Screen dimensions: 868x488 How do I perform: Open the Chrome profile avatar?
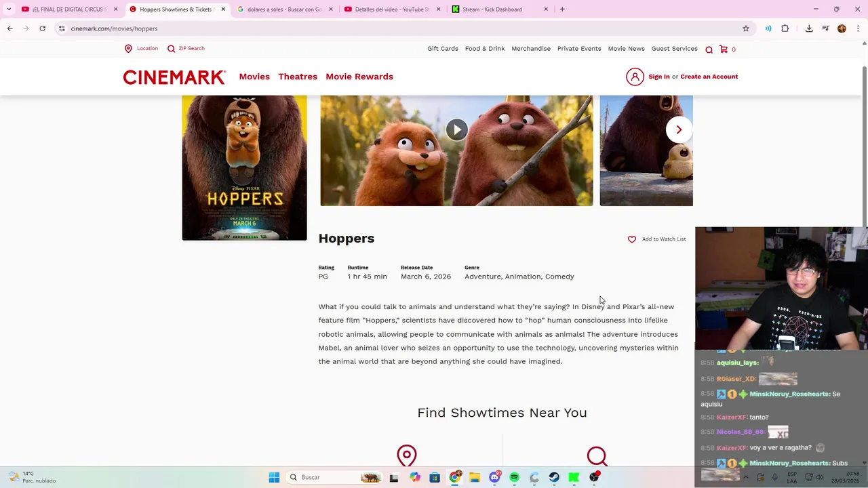pos(842,28)
